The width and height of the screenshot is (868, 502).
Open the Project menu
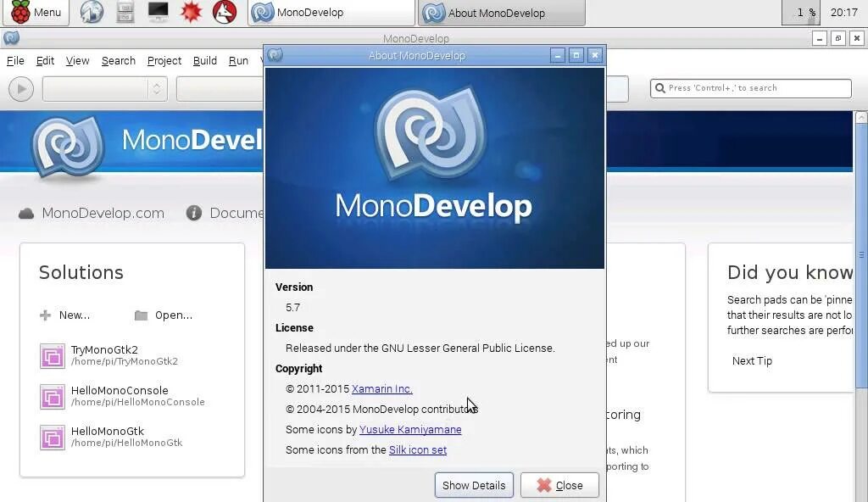click(164, 60)
